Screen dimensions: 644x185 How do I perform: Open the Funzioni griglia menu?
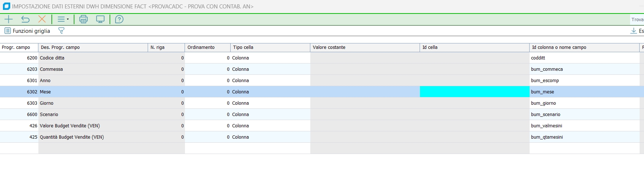click(27, 31)
